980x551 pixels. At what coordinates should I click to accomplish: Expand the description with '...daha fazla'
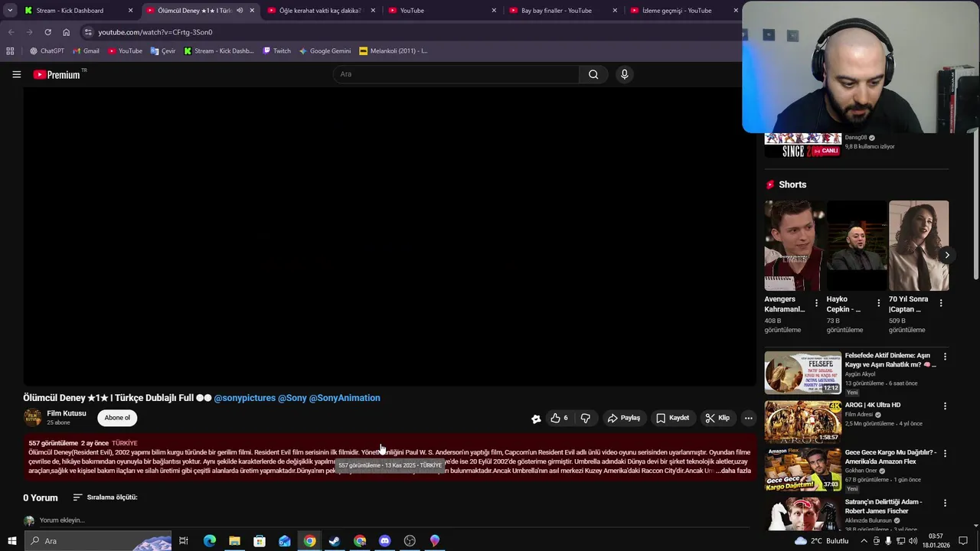tap(732, 471)
